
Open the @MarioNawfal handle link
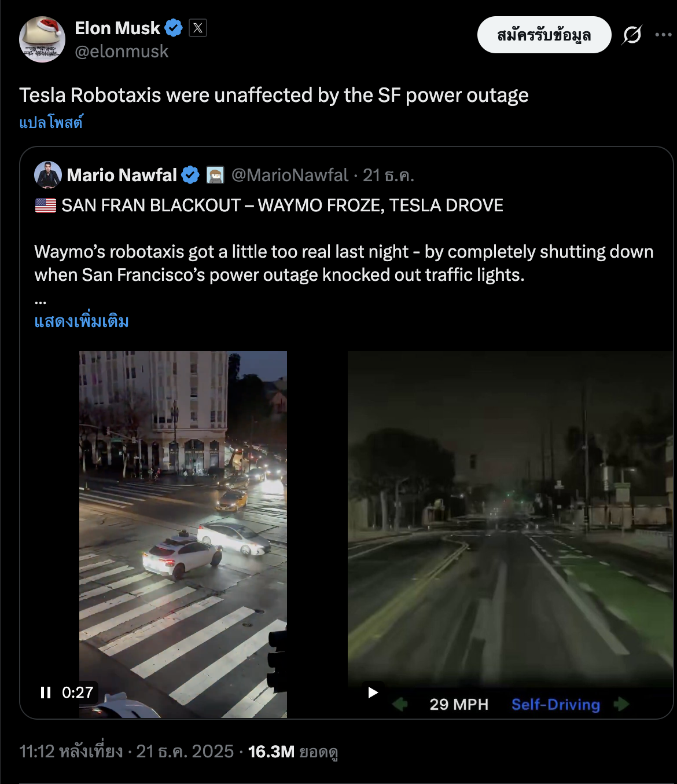[x=290, y=175]
